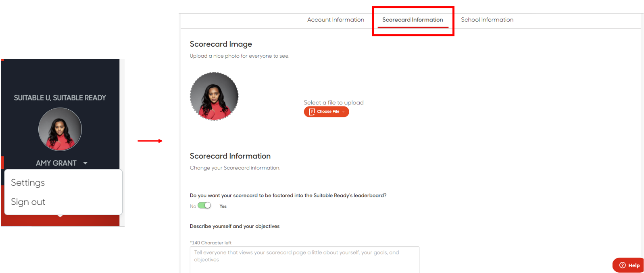Open the Help button text
The height and width of the screenshot is (273, 644).
[634, 265]
